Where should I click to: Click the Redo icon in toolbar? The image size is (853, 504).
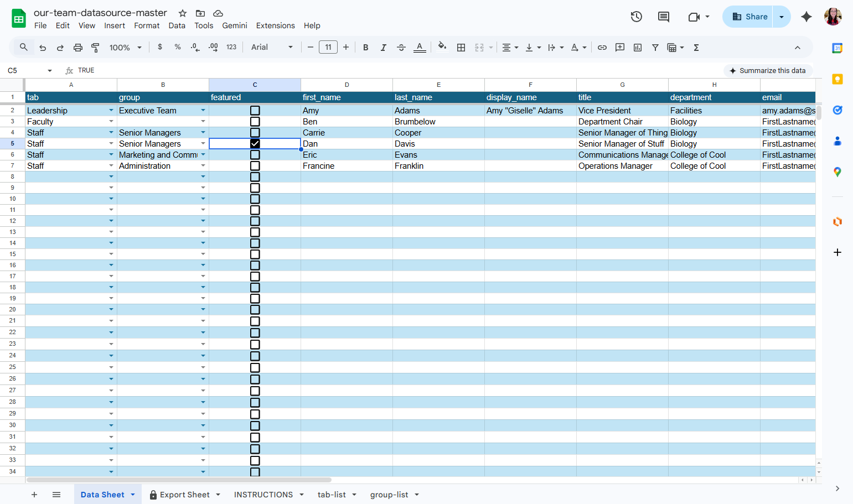[60, 48]
